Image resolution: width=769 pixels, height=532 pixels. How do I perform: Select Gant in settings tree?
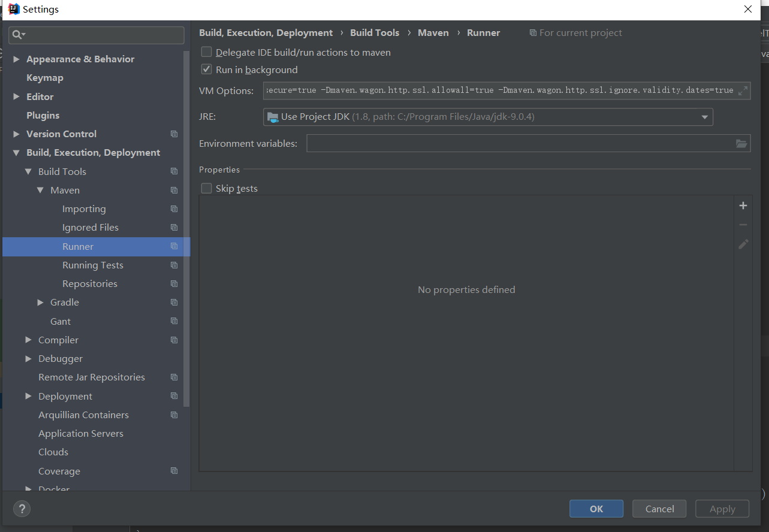tap(61, 321)
